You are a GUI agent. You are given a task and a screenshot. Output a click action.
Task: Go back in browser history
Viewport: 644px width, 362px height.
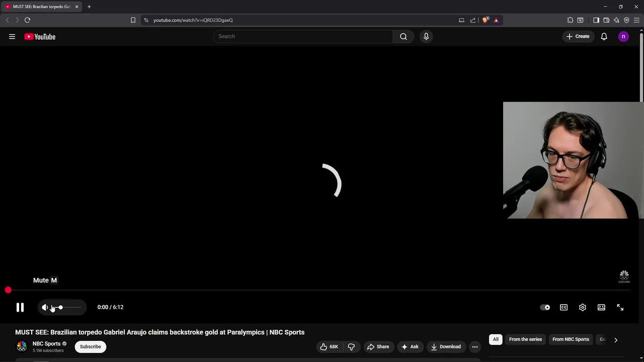pyautogui.click(x=7, y=20)
